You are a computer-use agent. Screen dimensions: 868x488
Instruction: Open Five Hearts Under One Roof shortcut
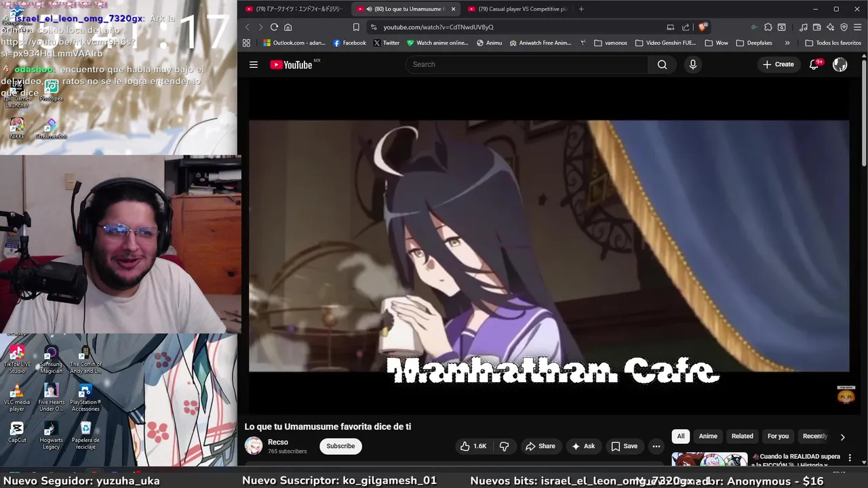click(51, 398)
